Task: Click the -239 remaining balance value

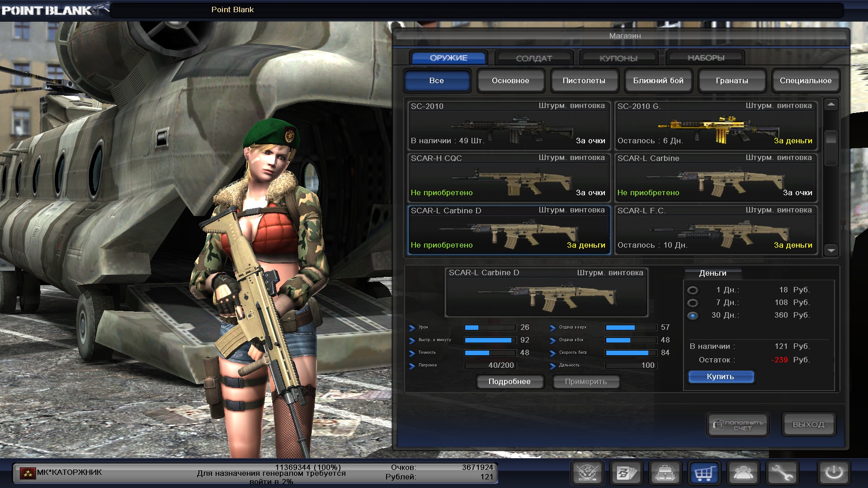Action: (x=779, y=360)
